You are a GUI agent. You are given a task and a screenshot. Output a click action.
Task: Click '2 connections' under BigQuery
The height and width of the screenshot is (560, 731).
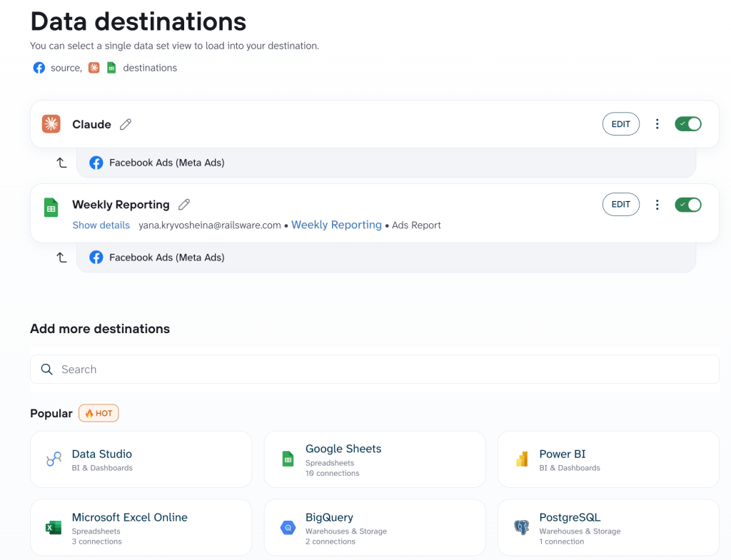(x=331, y=541)
